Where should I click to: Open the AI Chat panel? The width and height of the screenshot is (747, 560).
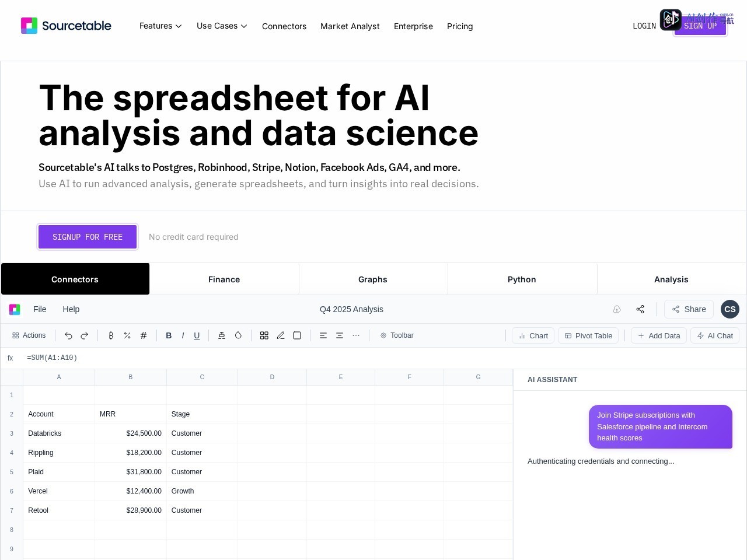coord(715,335)
